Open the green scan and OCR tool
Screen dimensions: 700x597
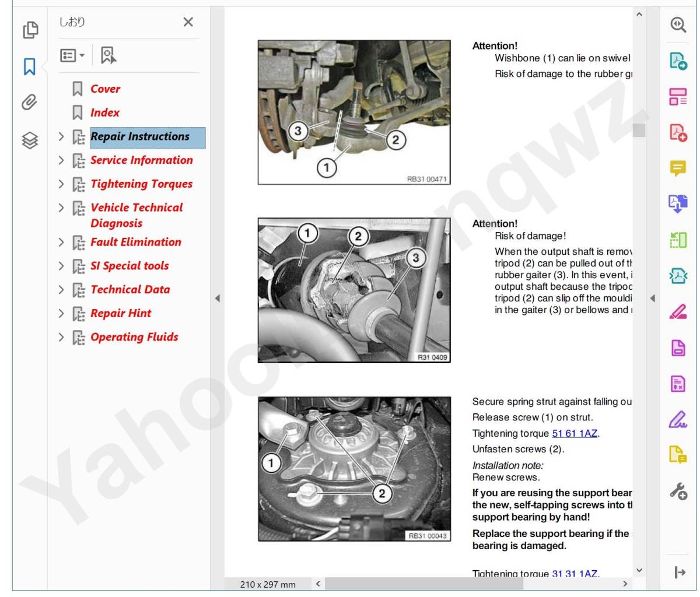pyautogui.click(x=678, y=240)
